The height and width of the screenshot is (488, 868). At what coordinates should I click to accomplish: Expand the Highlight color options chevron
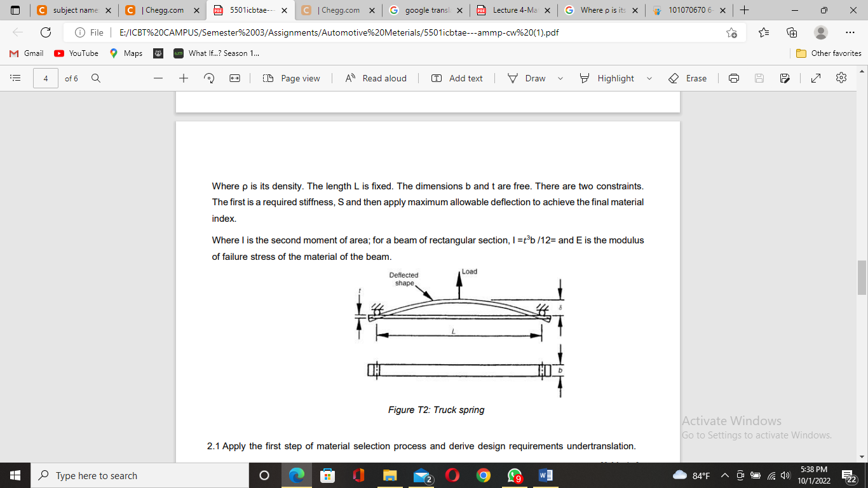click(x=649, y=78)
